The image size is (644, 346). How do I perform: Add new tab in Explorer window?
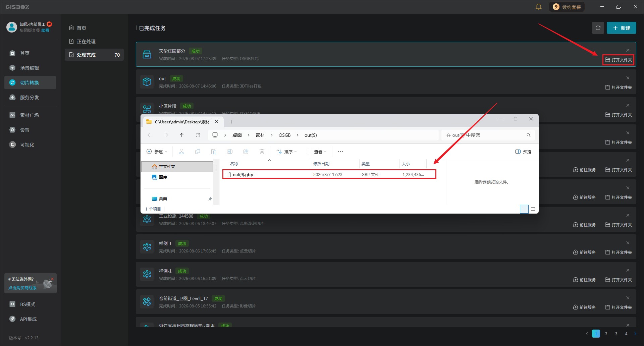(231, 122)
